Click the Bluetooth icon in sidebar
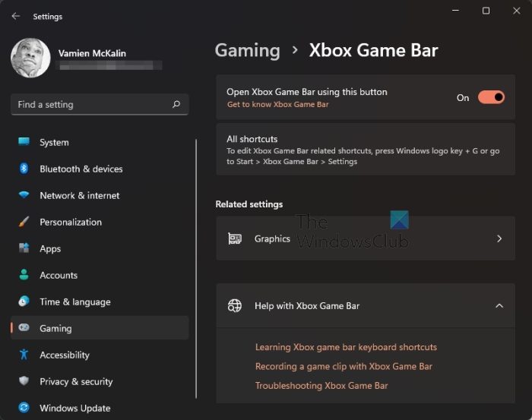 [x=24, y=168]
